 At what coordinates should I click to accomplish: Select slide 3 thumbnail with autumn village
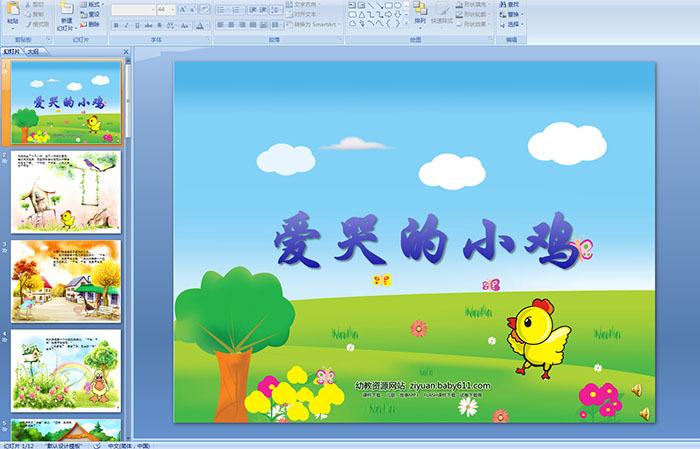66,281
